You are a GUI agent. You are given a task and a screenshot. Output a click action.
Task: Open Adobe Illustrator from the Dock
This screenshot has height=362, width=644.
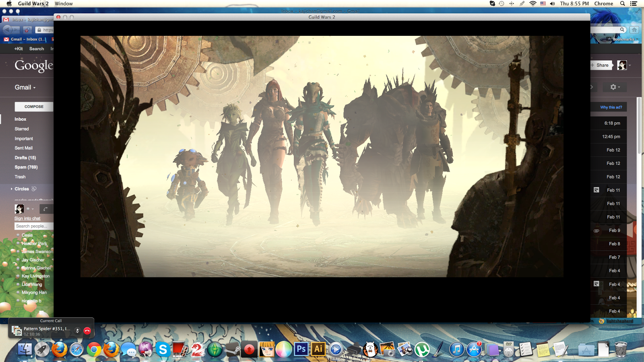click(x=318, y=349)
